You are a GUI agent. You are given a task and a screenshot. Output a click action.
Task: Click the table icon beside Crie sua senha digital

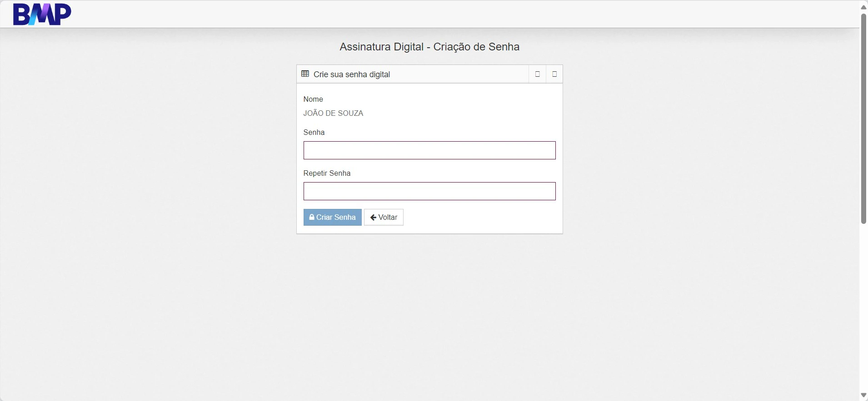305,74
